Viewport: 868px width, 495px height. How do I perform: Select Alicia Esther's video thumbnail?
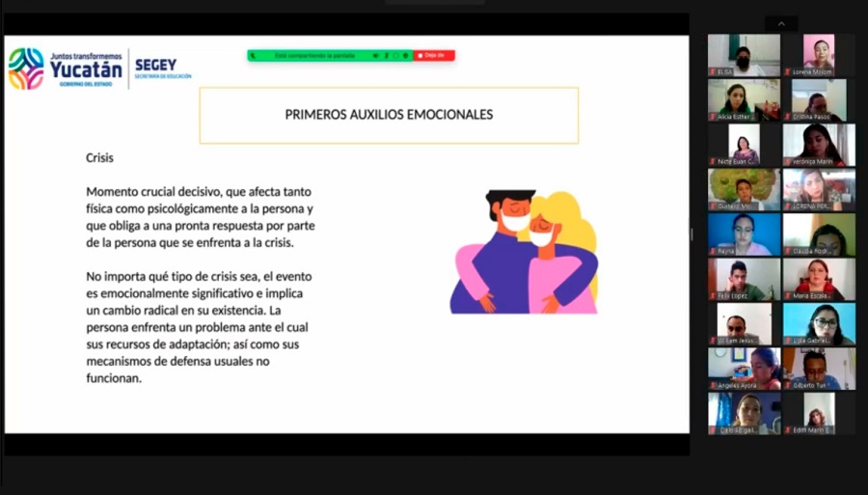pyautogui.click(x=744, y=99)
